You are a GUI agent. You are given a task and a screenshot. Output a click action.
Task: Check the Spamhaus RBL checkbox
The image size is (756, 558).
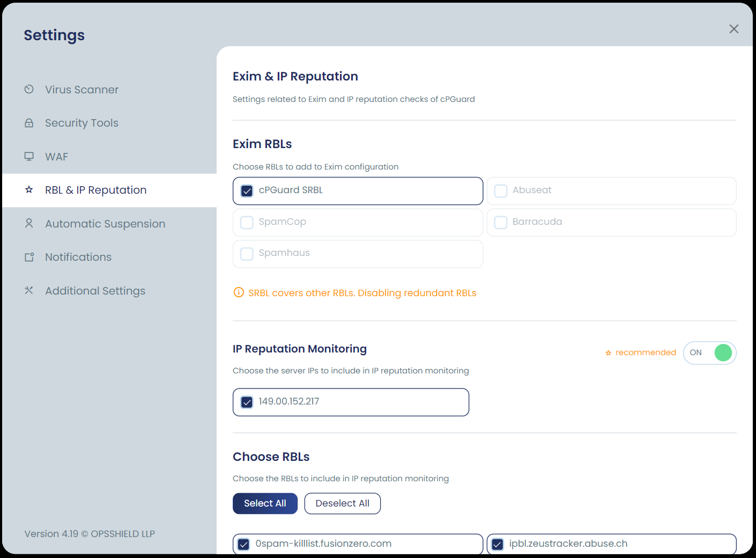247,253
